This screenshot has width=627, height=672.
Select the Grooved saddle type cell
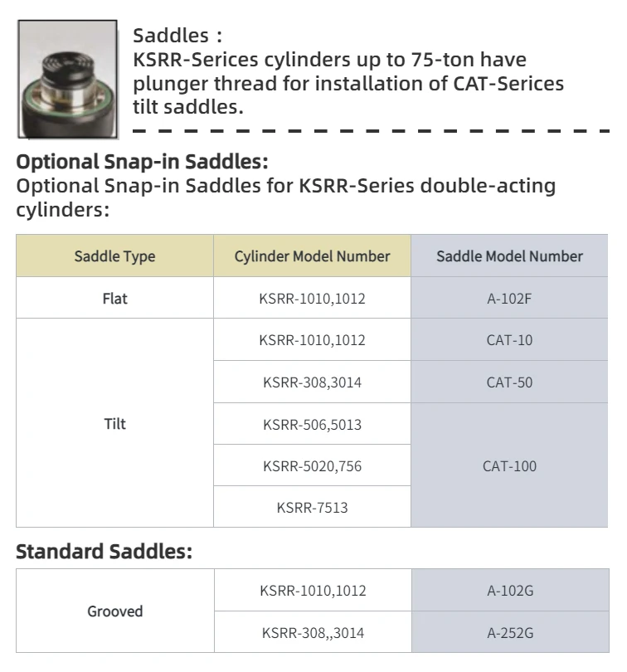114,611
